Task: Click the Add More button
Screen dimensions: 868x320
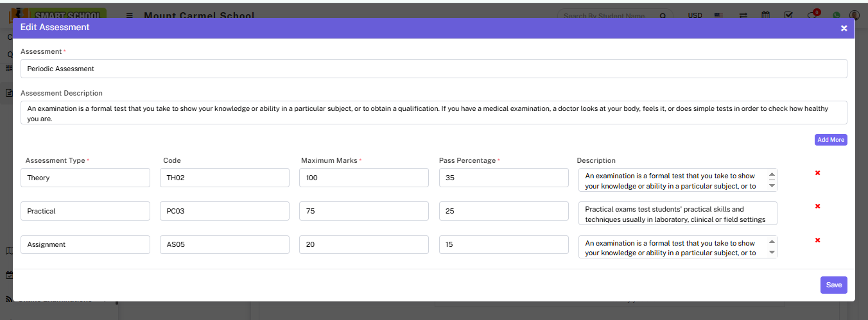Action: pos(831,140)
